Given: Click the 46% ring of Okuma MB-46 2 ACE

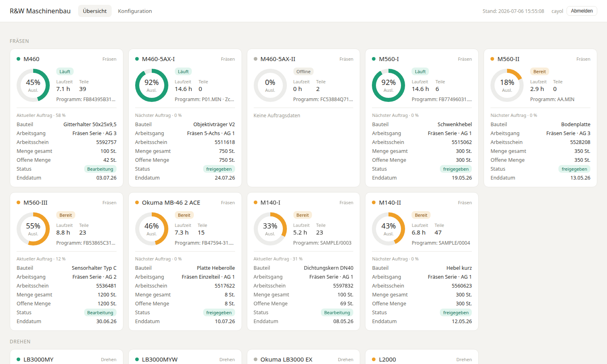Looking at the screenshot, I should [152, 229].
